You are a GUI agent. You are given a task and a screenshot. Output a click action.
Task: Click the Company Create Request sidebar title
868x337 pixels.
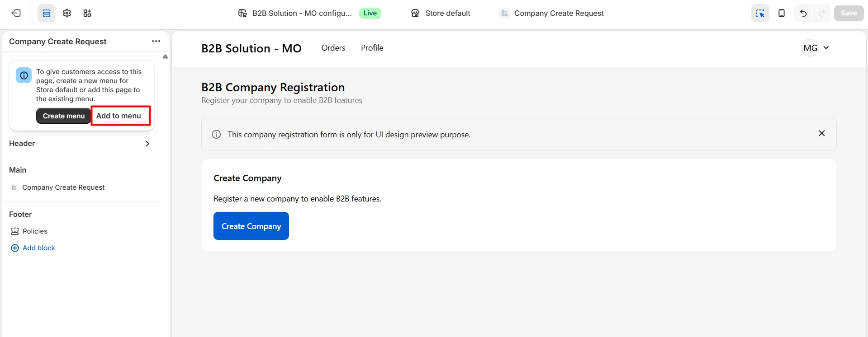pyautogui.click(x=58, y=42)
